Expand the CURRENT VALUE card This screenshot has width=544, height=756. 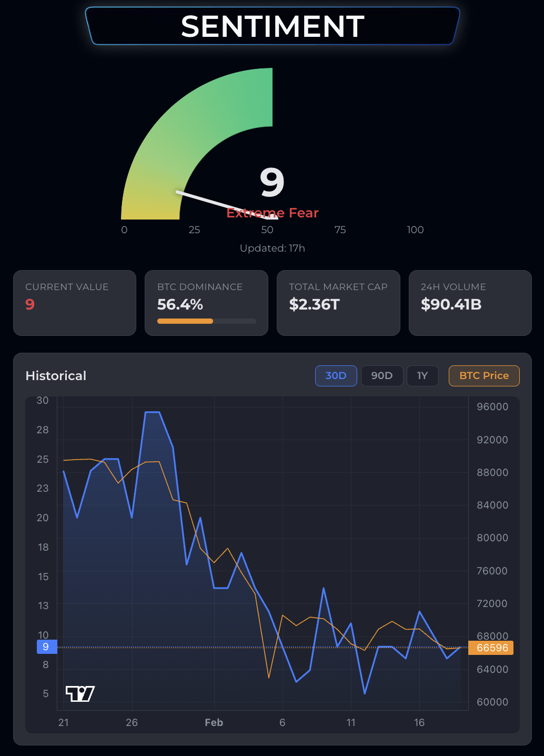[74, 303]
